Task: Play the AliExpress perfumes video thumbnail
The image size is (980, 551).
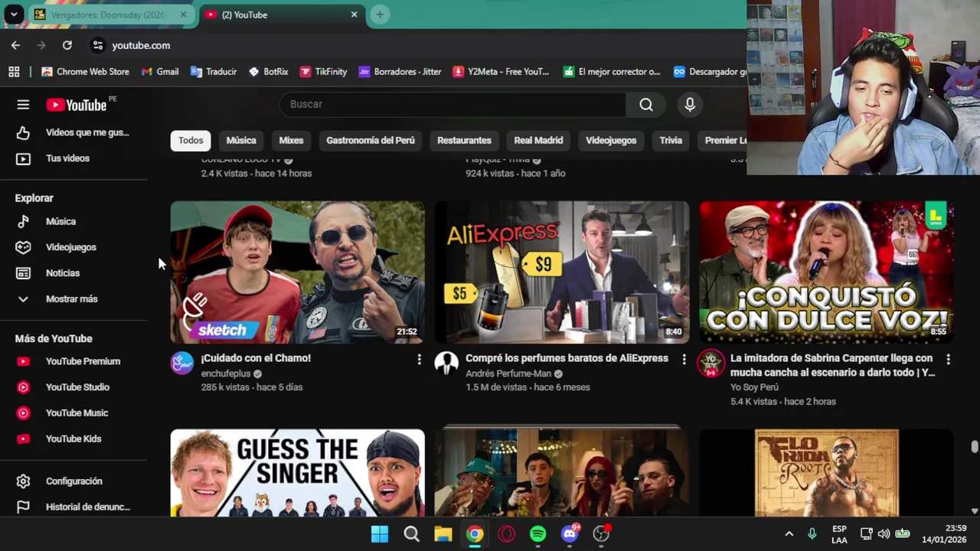Action: 562,272
